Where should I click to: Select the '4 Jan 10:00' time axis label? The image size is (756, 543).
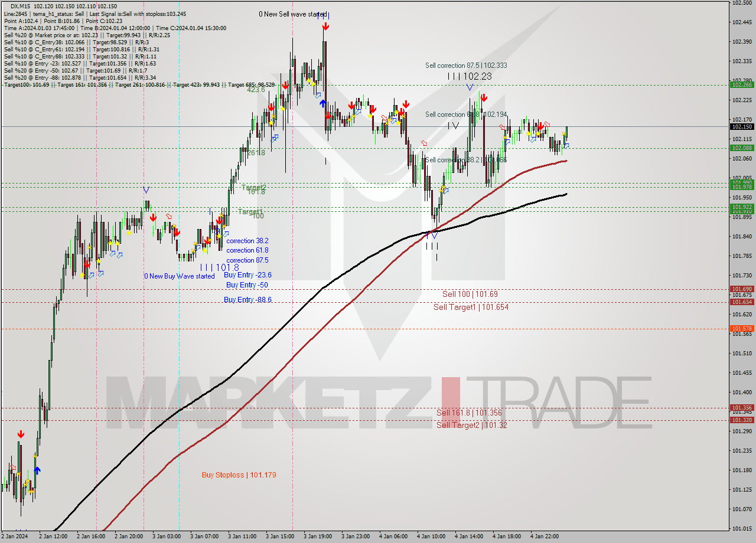431,537
